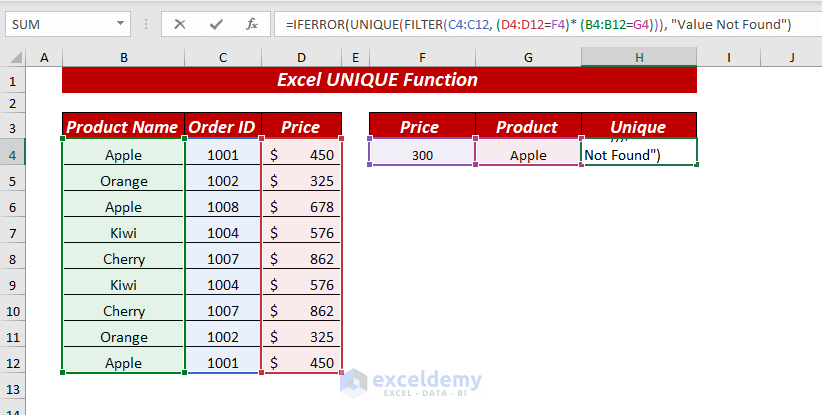Open Insert Function fx dialog

click(252, 24)
